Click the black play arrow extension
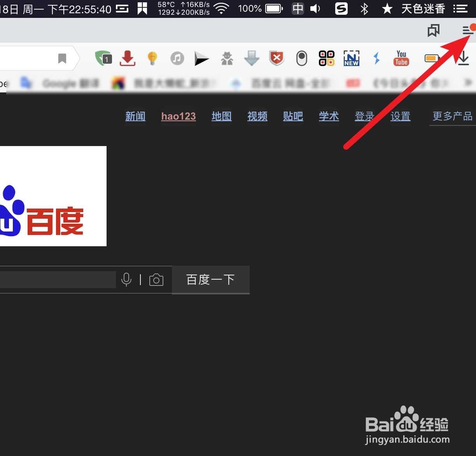The width and height of the screenshot is (476, 456). pos(201,58)
